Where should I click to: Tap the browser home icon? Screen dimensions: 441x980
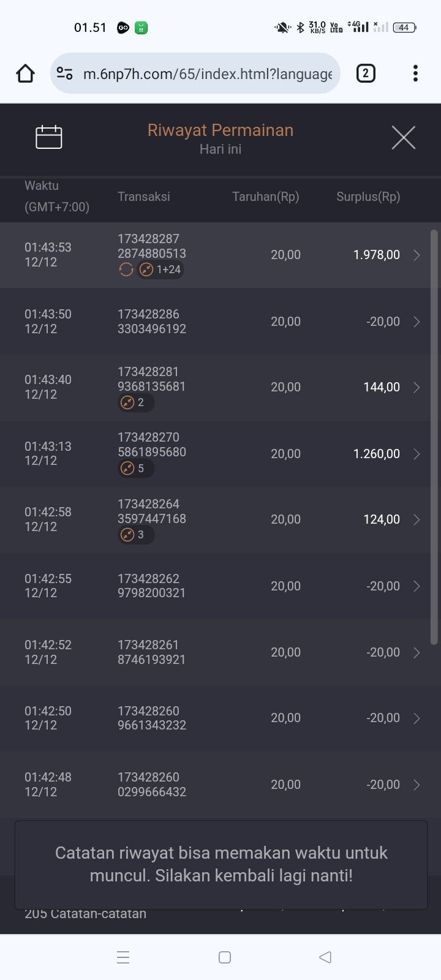tap(25, 73)
